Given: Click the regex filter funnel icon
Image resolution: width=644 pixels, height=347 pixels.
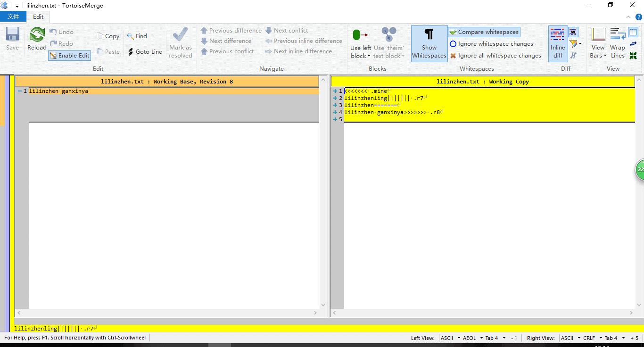Looking at the screenshot, I should [573, 44].
